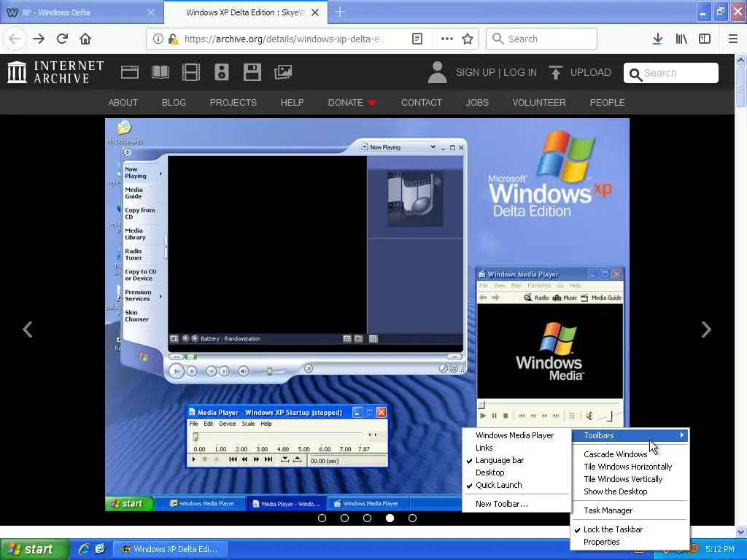Open the software floppy disk icon
This screenshot has width=747, height=560.
tap(252, 72)
